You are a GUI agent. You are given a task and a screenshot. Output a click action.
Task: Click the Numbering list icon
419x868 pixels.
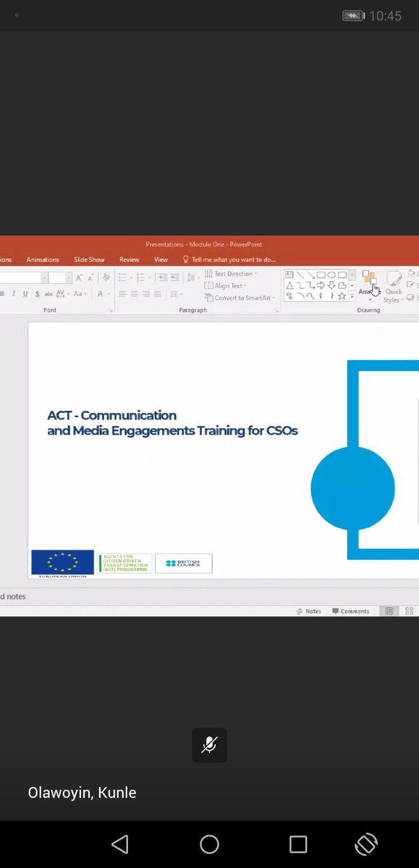[140, 278]
